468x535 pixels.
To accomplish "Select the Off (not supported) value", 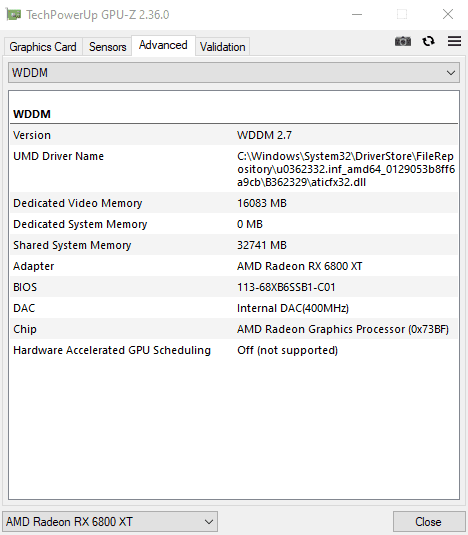I will (x=287, y=350).
